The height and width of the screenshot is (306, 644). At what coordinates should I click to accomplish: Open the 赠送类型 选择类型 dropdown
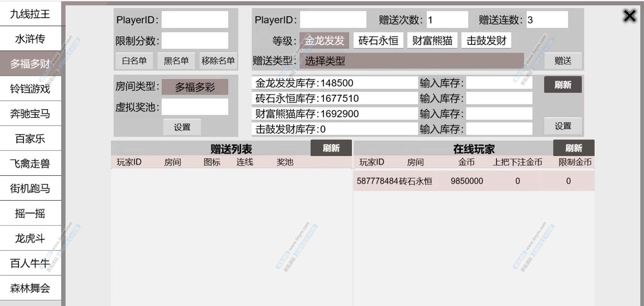point(411,61)
